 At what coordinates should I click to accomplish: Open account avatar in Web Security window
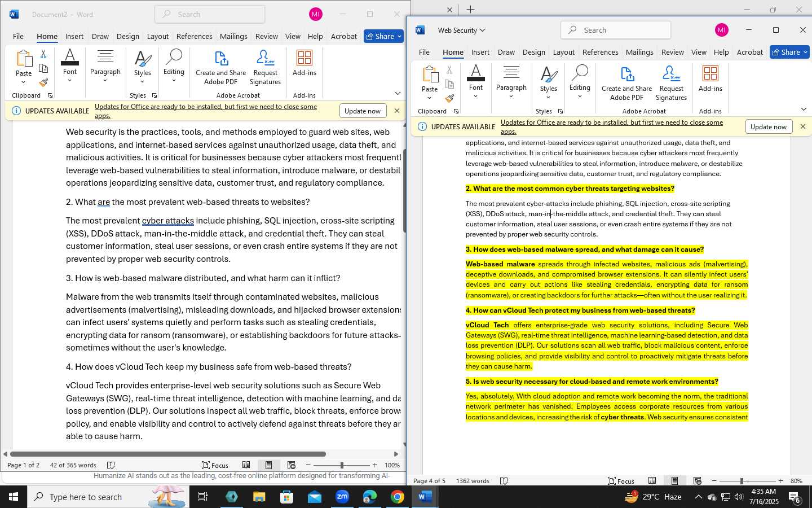(x=721, y=30)
